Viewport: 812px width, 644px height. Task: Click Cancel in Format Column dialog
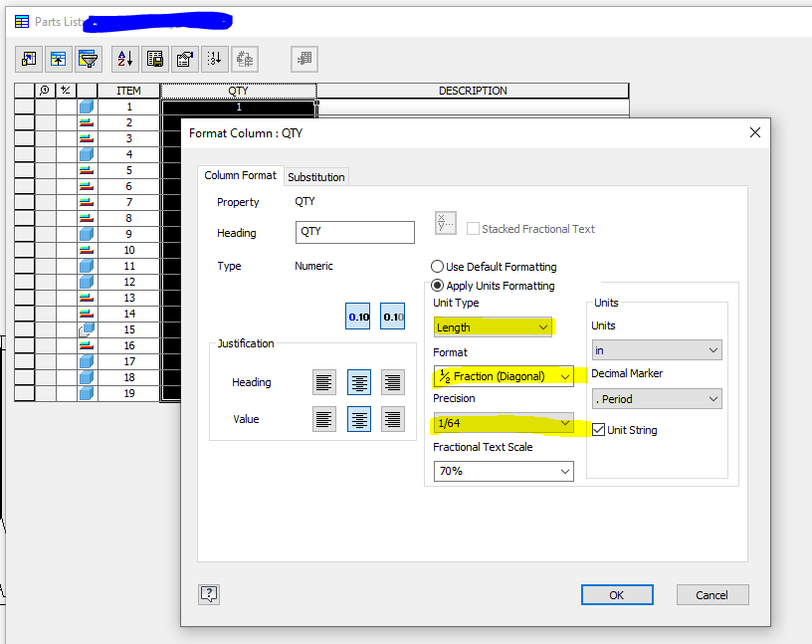point(712,595)
